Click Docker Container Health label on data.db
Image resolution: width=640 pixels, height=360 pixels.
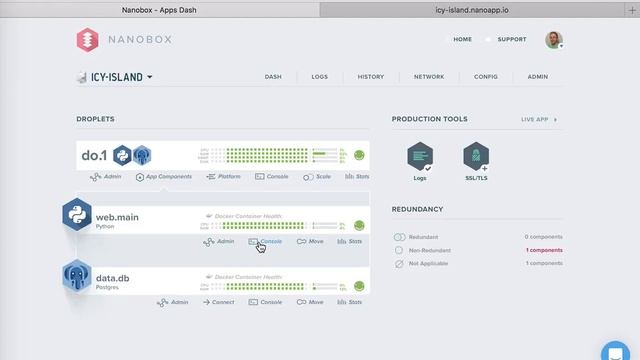coord(248,277)
